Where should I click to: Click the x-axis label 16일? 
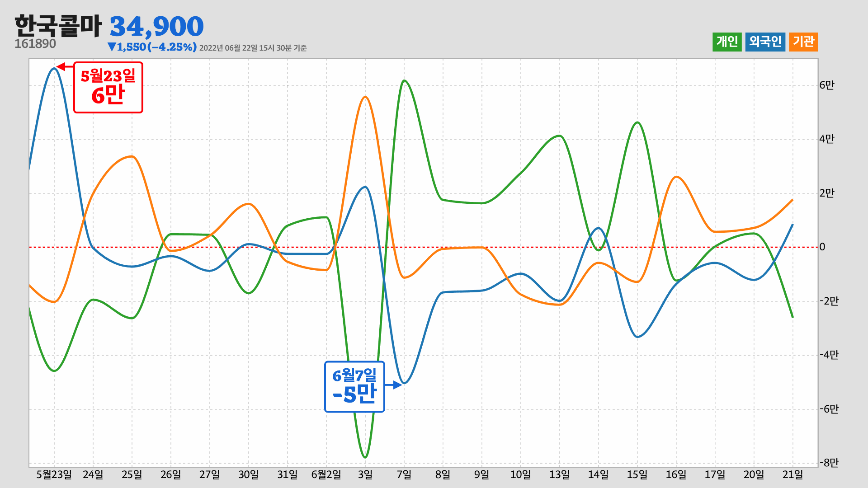tap(676, 474)
